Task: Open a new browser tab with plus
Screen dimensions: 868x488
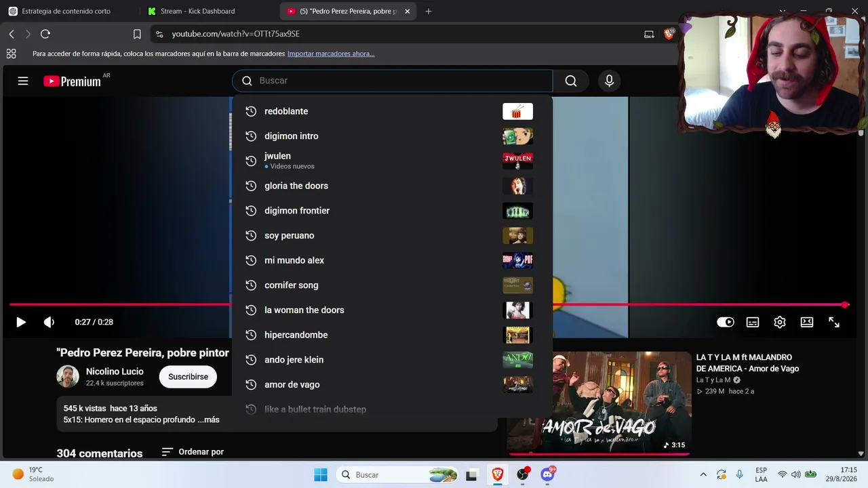Action: click(429, 12)
